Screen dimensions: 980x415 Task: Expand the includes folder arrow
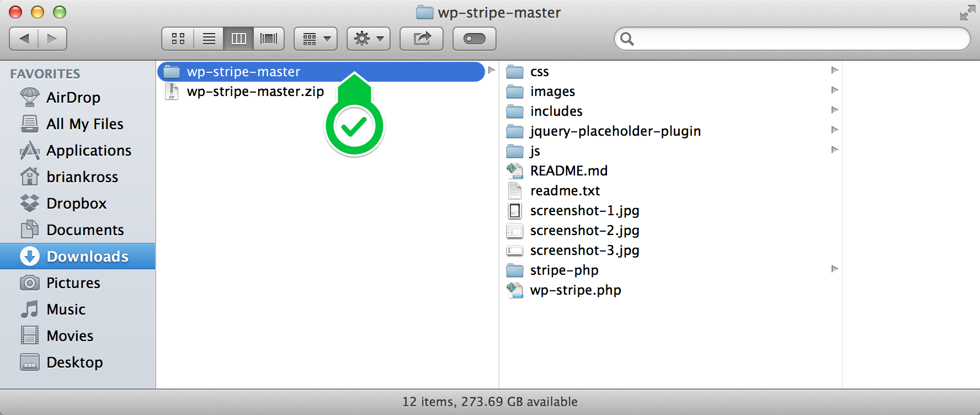pyautogui.click(x=835, y=110)
